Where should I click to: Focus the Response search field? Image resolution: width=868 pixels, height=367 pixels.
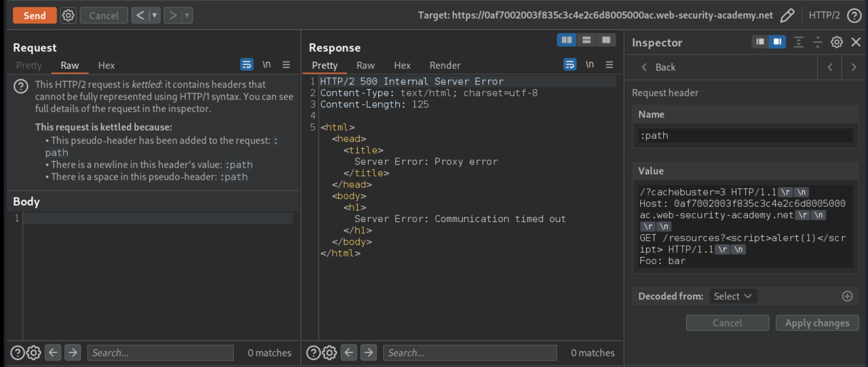(470, 353)
